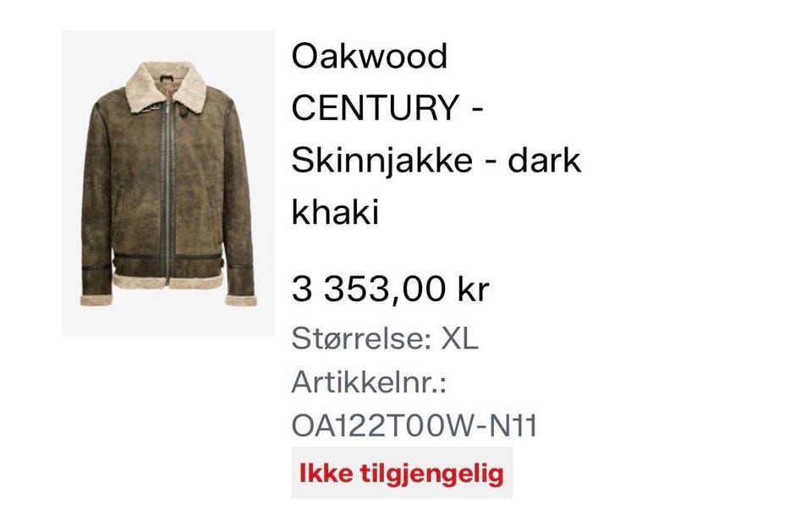Click the word 'dark' in product title
The image size is (812, 516).
[544, 160]
